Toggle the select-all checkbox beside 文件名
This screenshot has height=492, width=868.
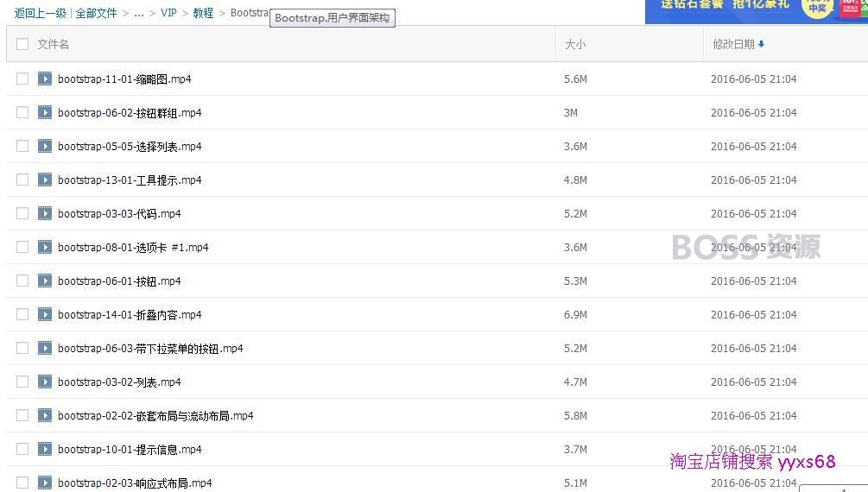(22, 44)
